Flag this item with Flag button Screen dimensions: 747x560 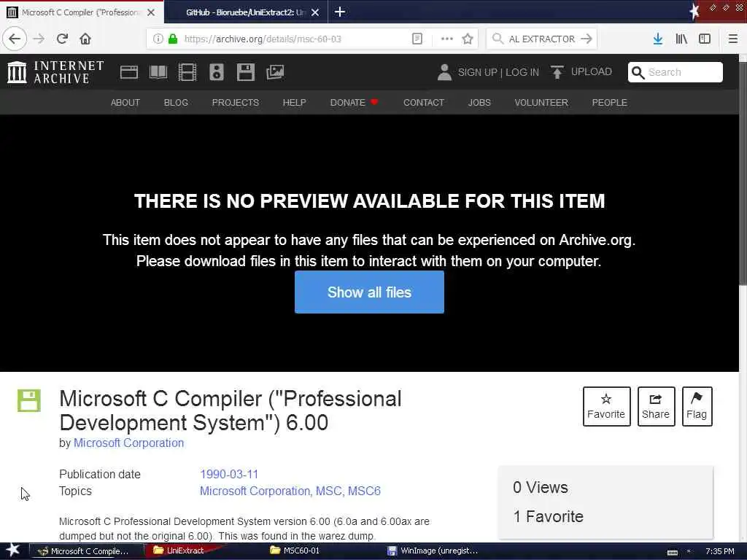pyautogui.click(x=697, y=406)
